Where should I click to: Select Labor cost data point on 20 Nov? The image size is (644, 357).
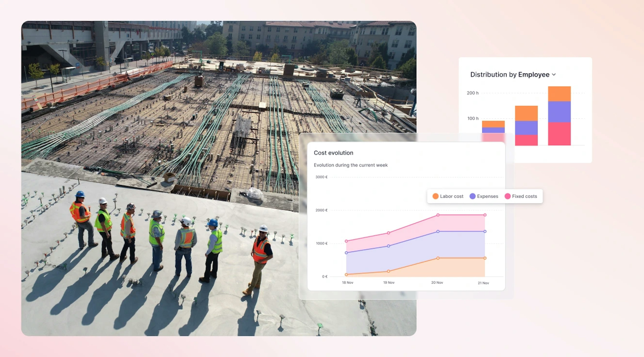(x=438, y=258)
